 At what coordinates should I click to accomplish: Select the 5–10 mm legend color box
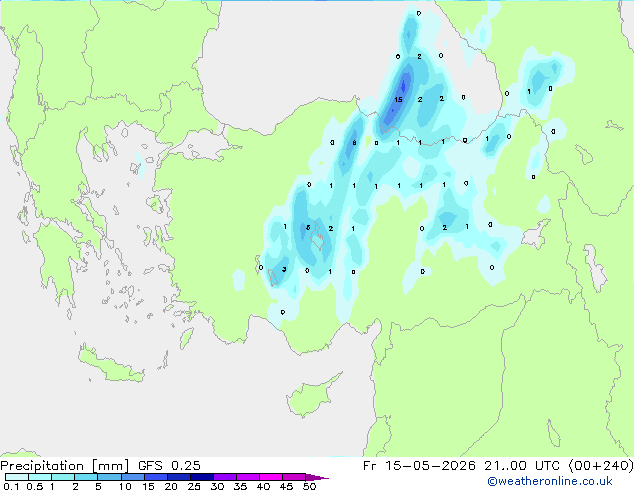click(110, 477)
